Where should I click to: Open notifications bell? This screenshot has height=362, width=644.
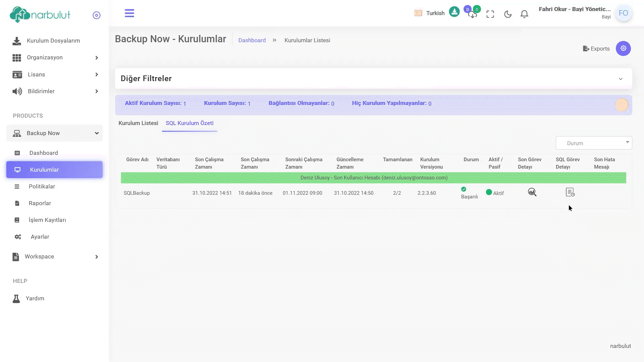pos(525,14)
